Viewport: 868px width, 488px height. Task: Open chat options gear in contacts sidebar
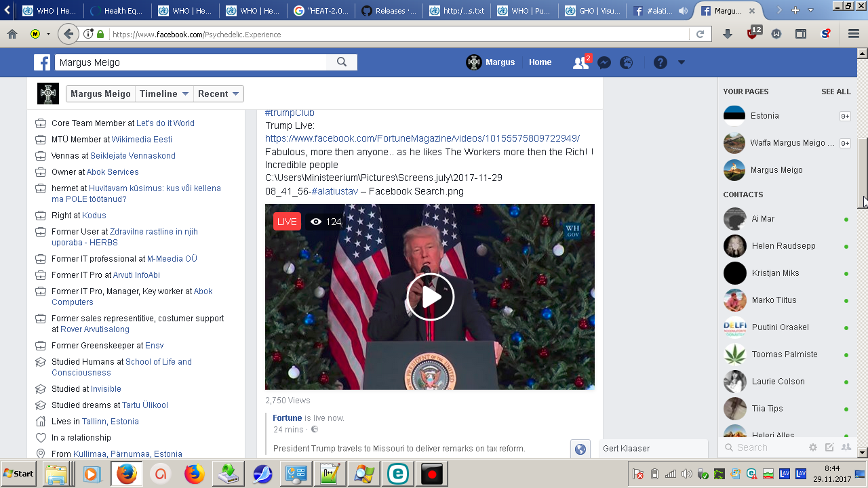(x=813, y=447)
